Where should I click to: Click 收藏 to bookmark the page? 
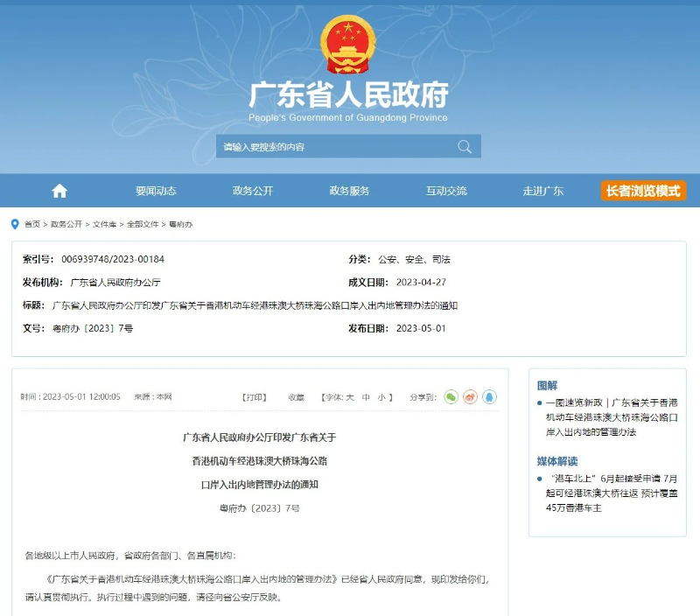click(297, 397)
